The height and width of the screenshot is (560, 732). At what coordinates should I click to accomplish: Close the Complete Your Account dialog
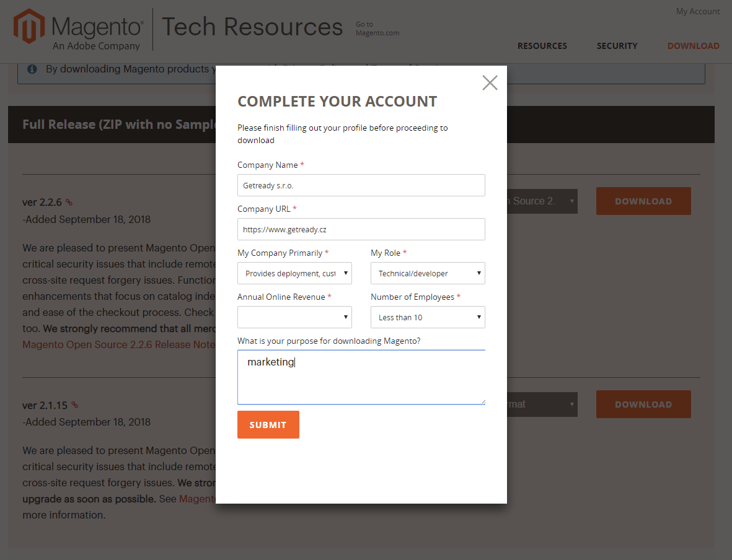click(x=490, y=82)
